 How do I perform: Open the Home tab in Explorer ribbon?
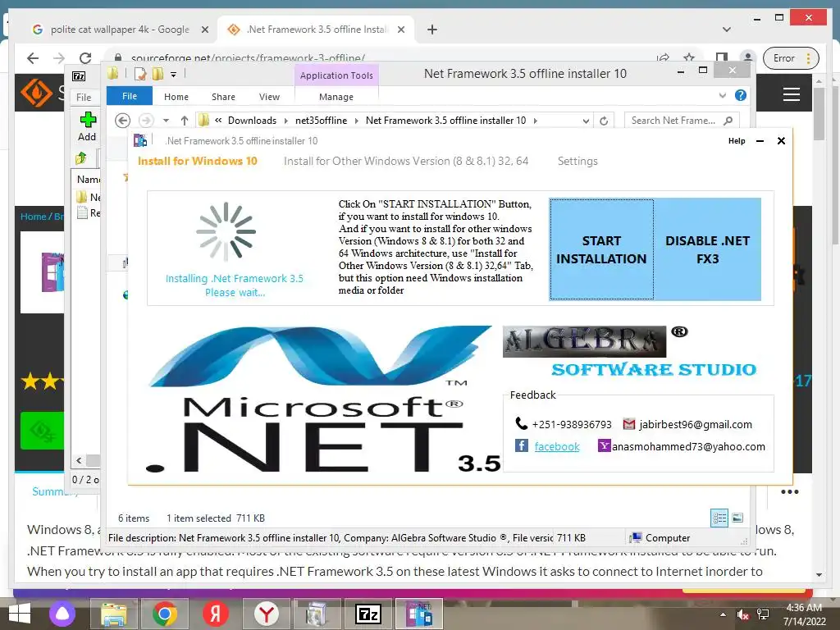click(176, 97)
